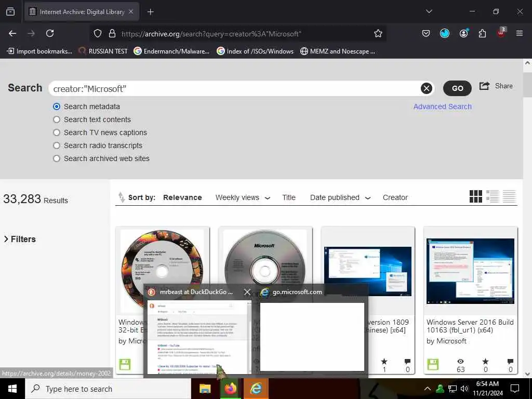Open the notification center icon
532x399 pixels.
515,389
